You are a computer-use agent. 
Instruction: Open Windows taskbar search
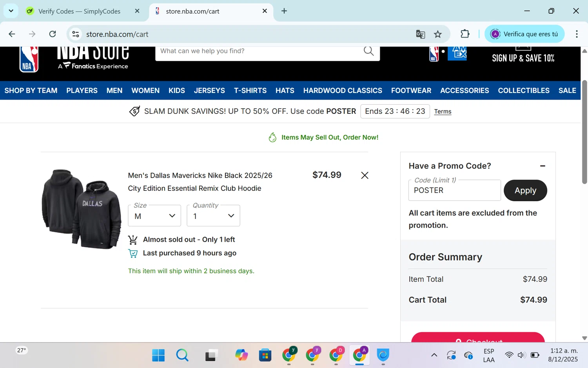coord(182,355)
